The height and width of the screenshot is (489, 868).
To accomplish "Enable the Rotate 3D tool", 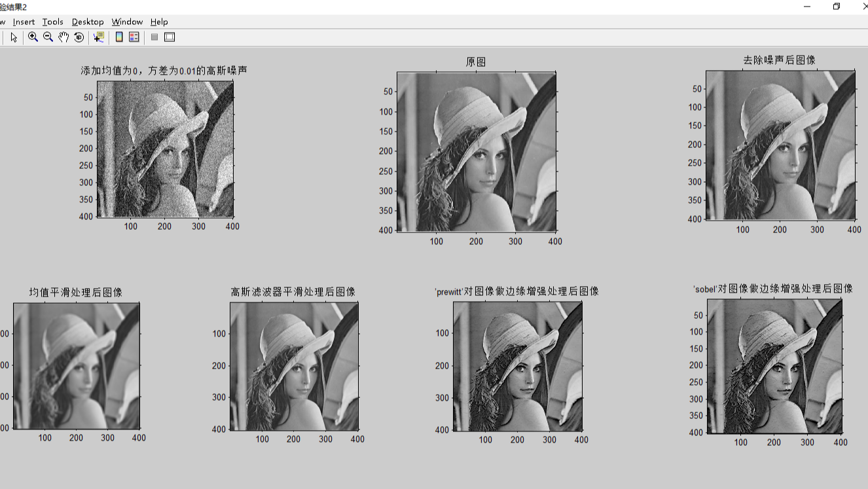I will click(79, 37).
